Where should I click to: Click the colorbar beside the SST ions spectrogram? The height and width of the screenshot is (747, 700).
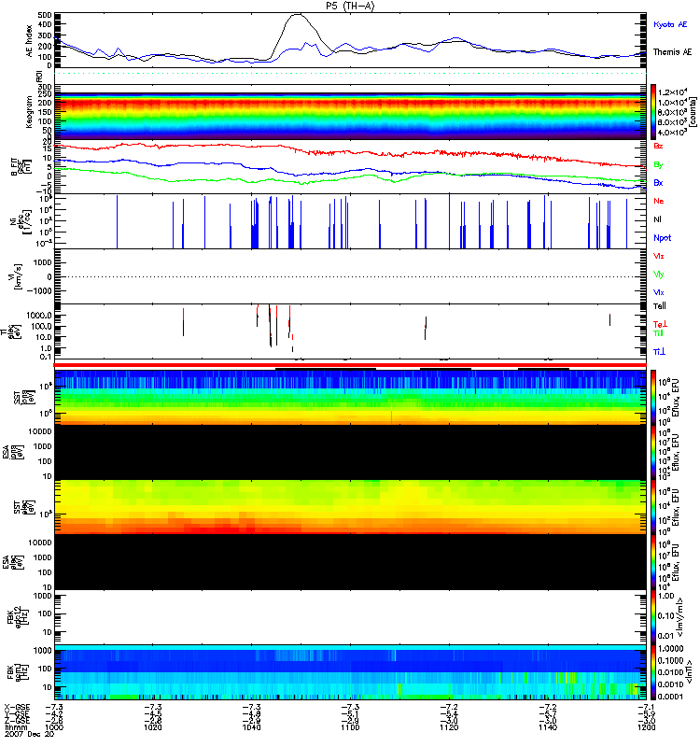click(652, 398)
